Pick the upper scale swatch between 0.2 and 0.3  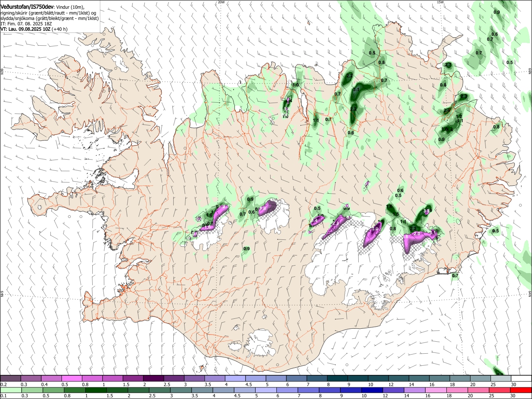(10, 378)
